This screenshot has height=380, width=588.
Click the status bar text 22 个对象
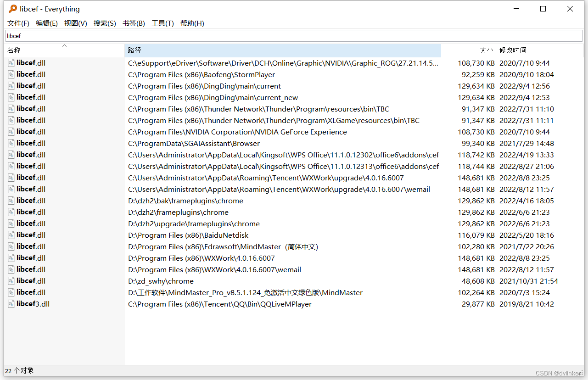tap(20, 370)
